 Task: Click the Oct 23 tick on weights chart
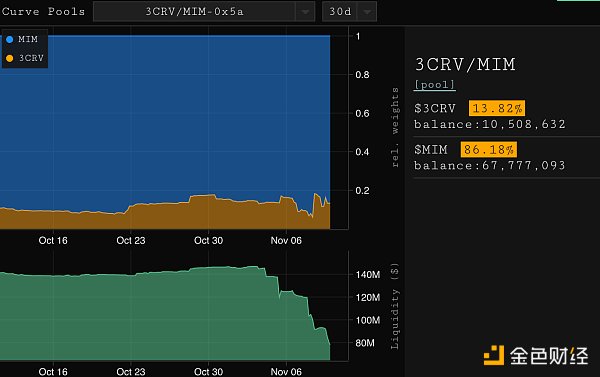click(131, 240)
